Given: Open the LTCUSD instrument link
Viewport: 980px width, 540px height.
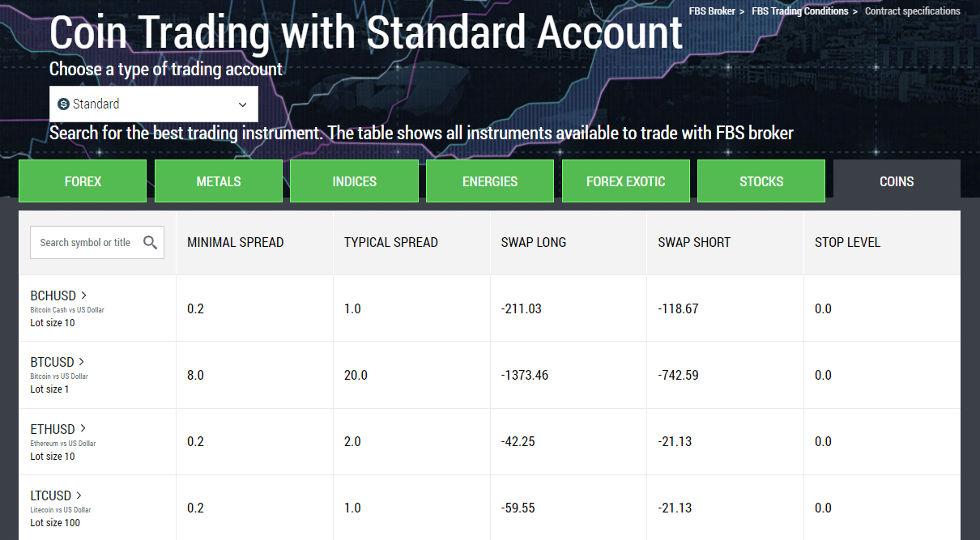Looking at the screenshot, I should (x=51, y=495).
